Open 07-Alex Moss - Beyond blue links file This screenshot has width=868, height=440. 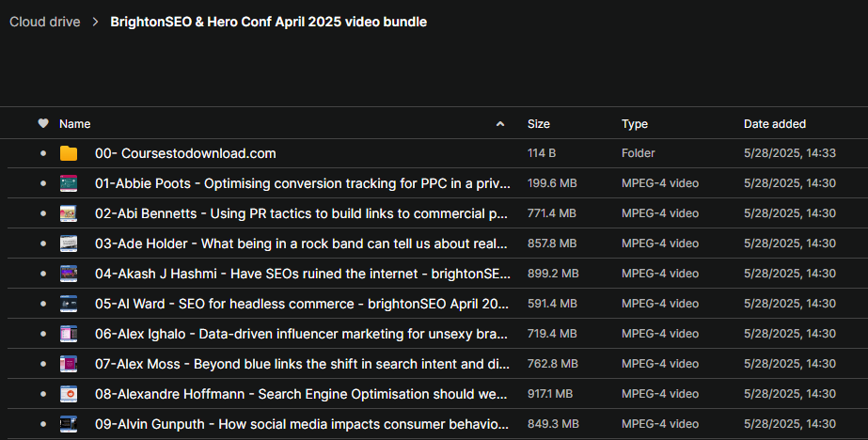302,364
